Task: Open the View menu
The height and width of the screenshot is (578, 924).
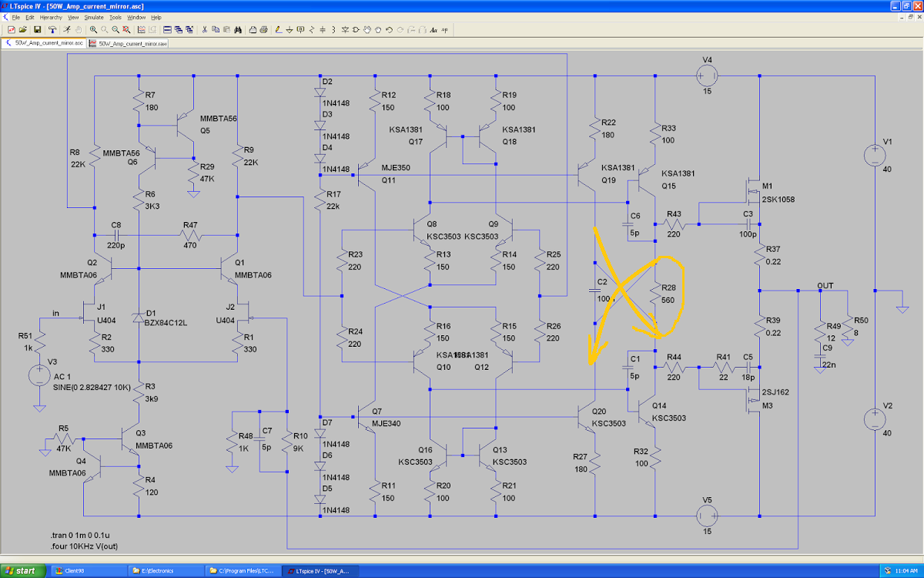Action: [73, 17]
